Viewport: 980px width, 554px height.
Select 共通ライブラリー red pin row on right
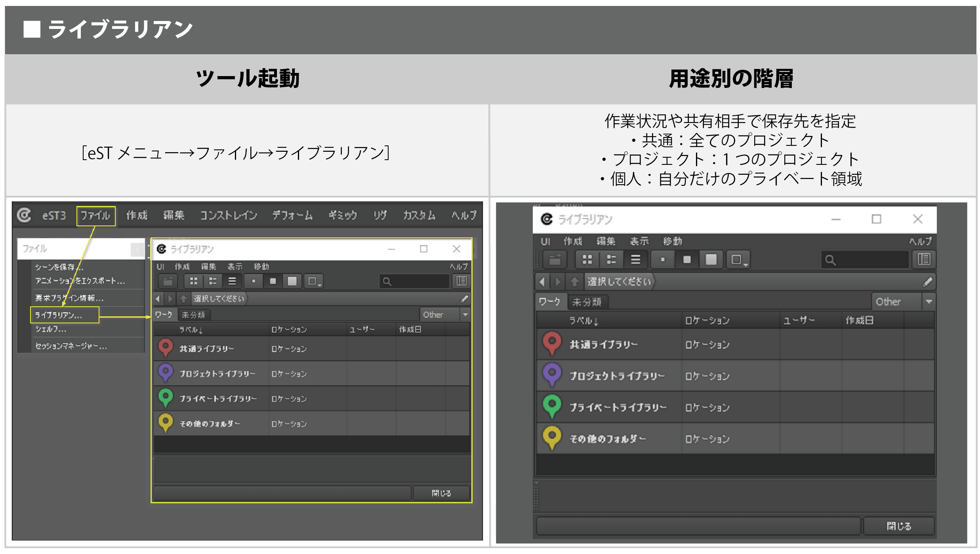[x=603, y=344]
